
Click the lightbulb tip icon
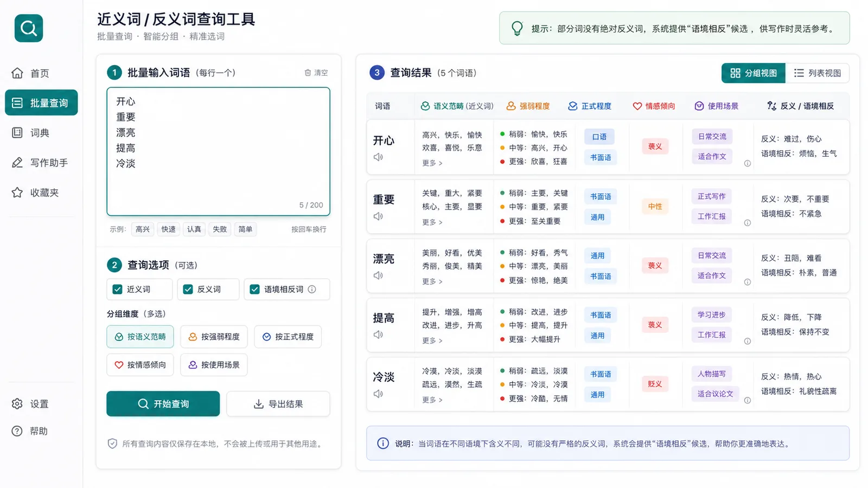(x=518, y=28)
